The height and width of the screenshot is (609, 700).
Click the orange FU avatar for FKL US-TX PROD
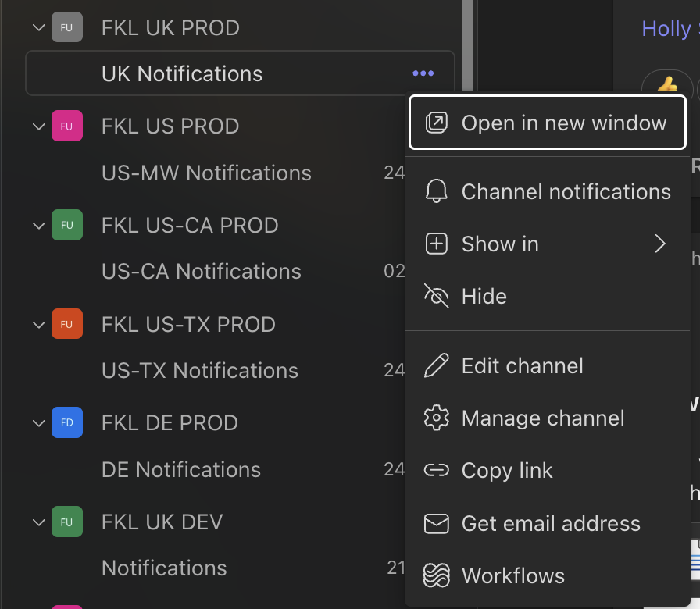pyautogui.click(x=67, y=324)
